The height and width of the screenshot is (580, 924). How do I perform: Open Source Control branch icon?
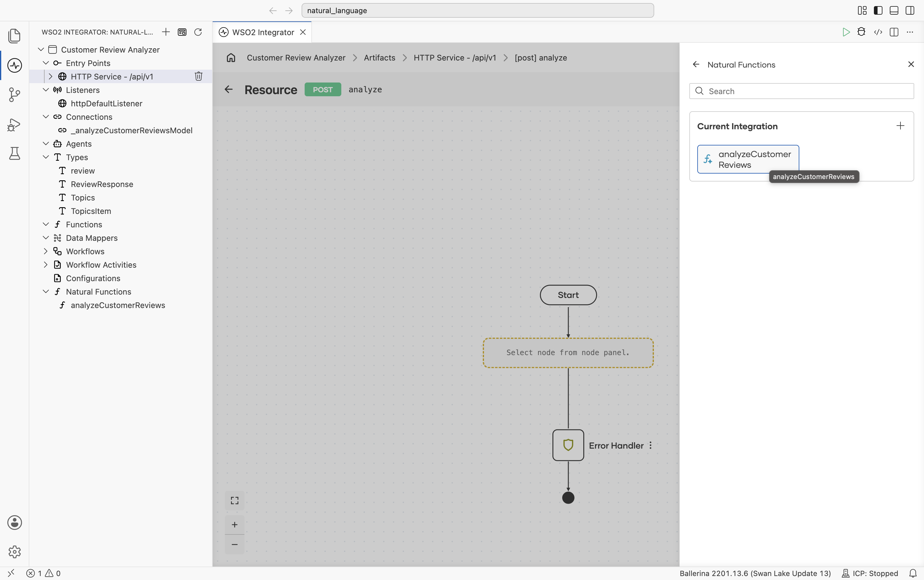click(x=15, y=94)
